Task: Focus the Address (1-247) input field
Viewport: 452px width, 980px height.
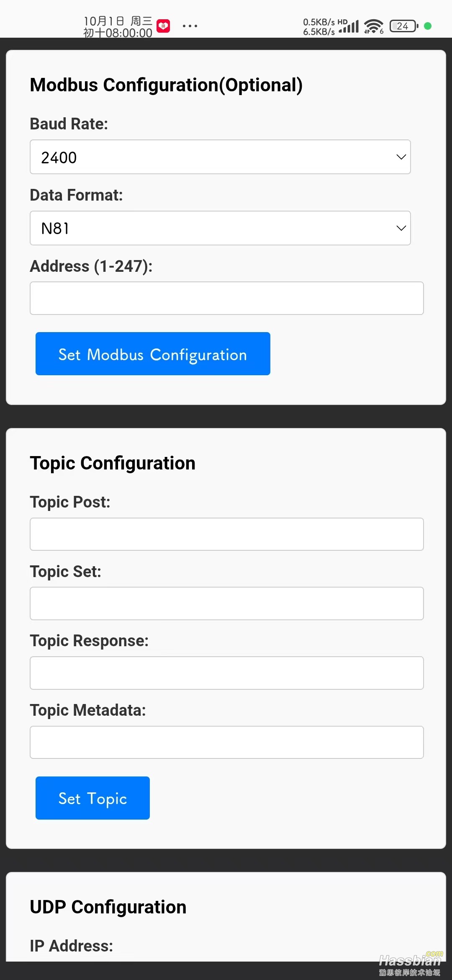Action: click(226, 298)
